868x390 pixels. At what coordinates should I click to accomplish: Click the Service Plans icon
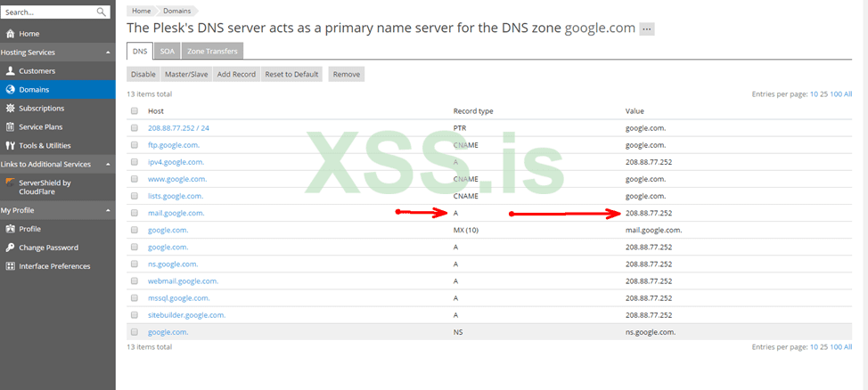point(10,126)
